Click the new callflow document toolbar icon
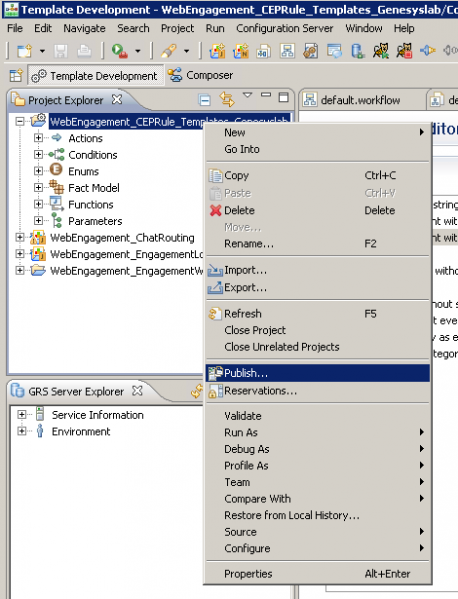 click(264, 51)
